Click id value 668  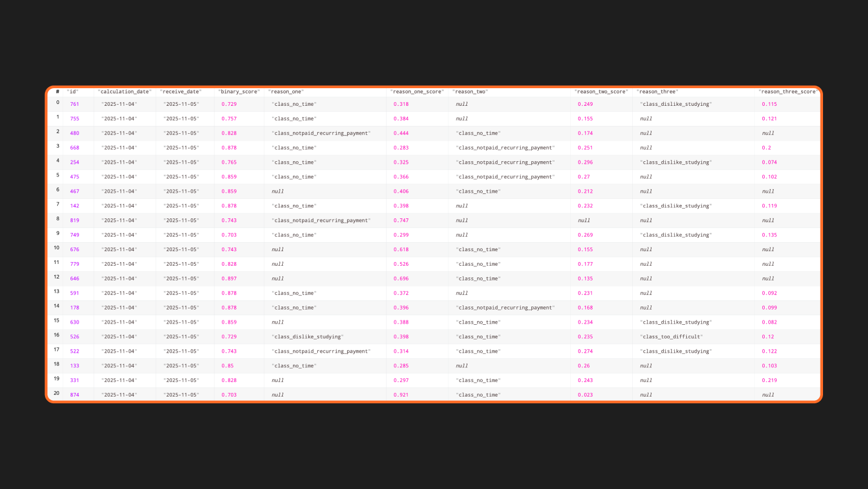coord(74,148)
